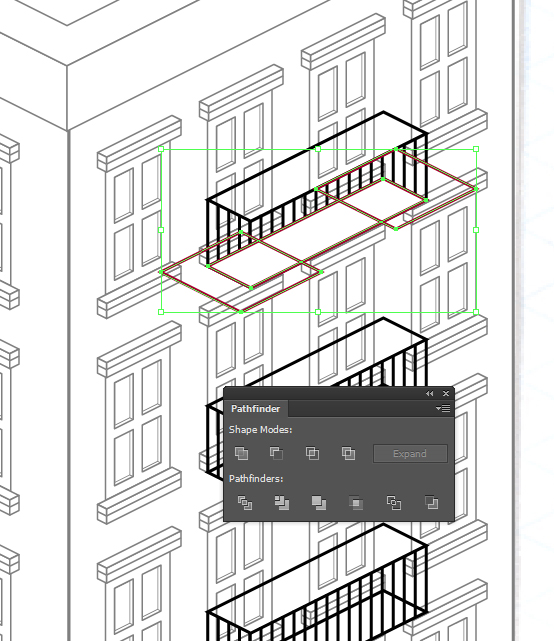Click the Minus Front shape mode icon

pos(276,453)
